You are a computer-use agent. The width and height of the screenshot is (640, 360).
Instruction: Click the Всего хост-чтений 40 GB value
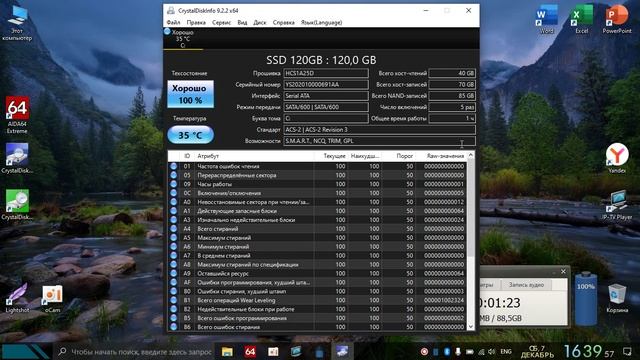(452, 73)
